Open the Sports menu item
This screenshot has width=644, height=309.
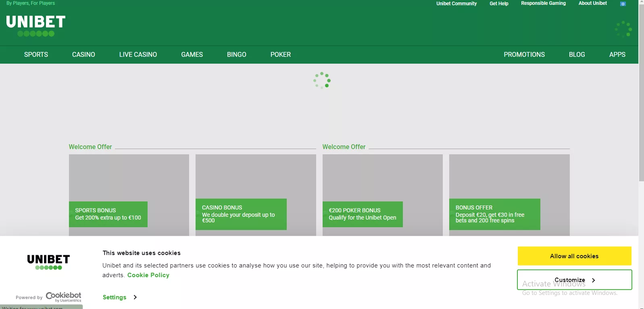click(36, 54)
